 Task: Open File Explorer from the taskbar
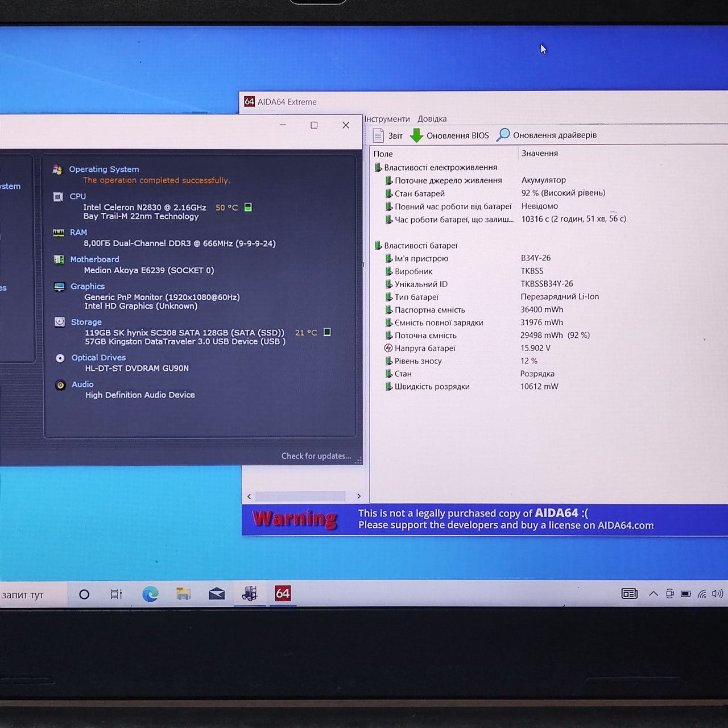[183, 594]
